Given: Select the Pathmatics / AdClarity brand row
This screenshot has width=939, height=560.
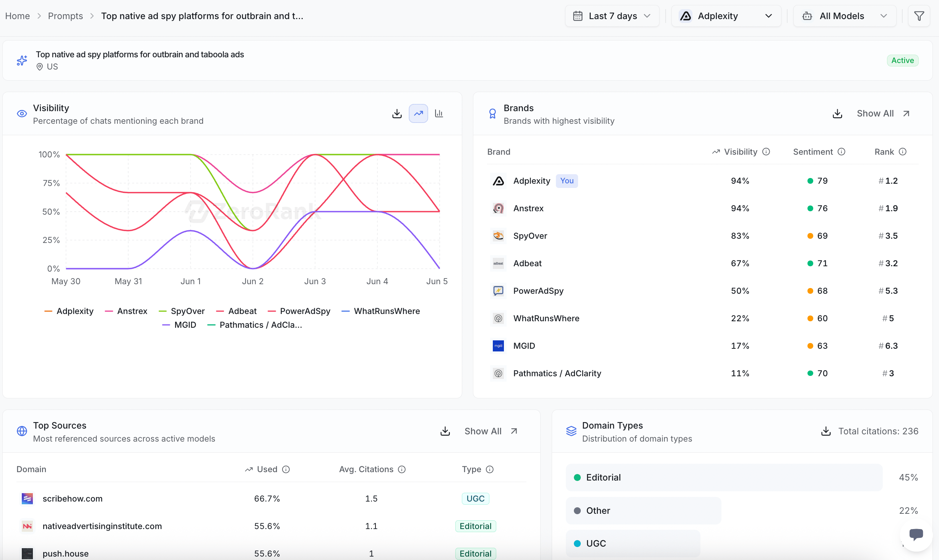Looking at the screenshot, I should (703, 374).
